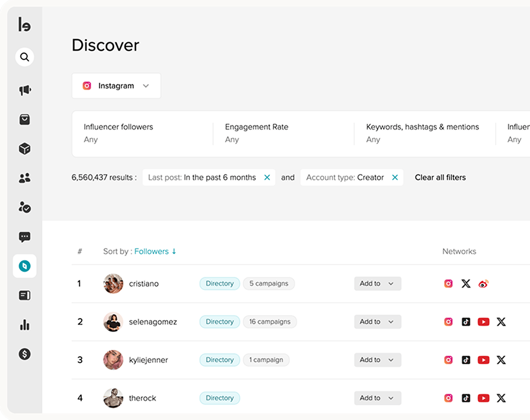
Task: Click the search icon in sidebar
Action: (x=25, y=57)
